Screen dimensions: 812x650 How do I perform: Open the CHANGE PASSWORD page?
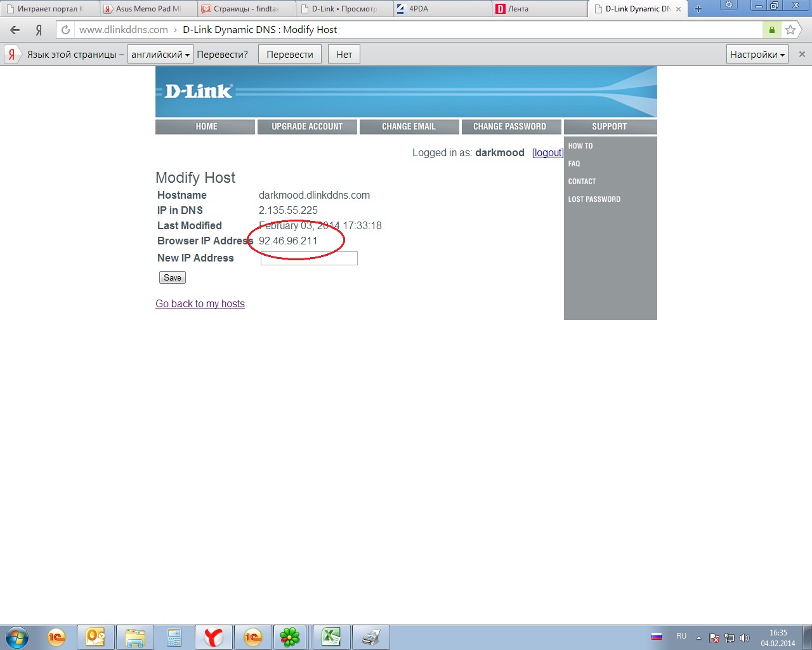click(511, 127)
